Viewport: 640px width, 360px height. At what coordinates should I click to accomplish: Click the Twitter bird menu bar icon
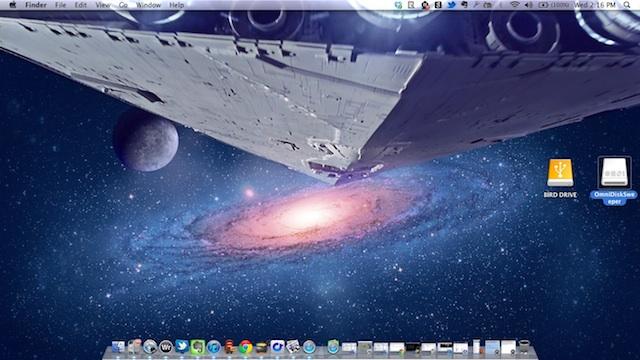click(451, 5)
